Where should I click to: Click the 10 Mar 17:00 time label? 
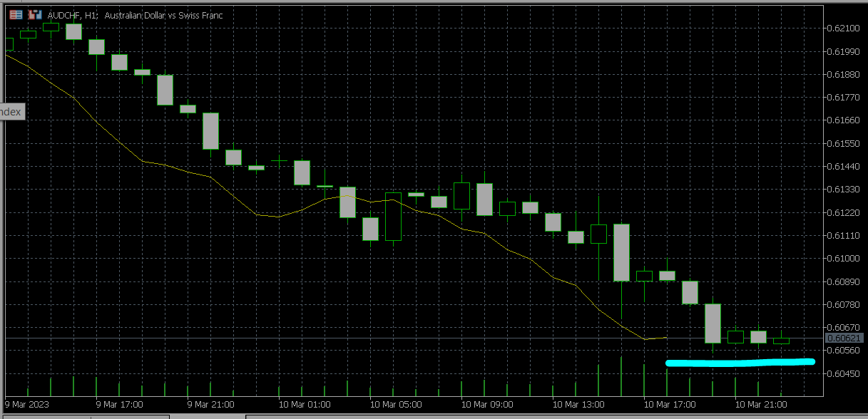coord(670,403)
